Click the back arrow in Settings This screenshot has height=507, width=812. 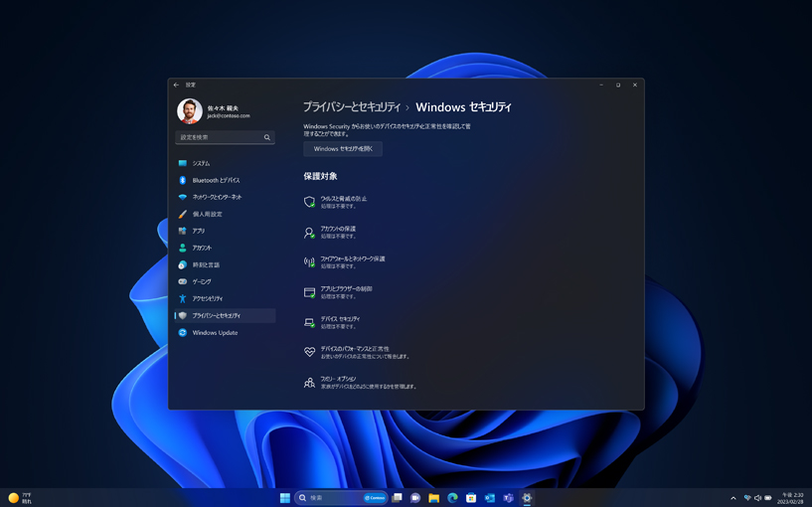pos(177,85)
